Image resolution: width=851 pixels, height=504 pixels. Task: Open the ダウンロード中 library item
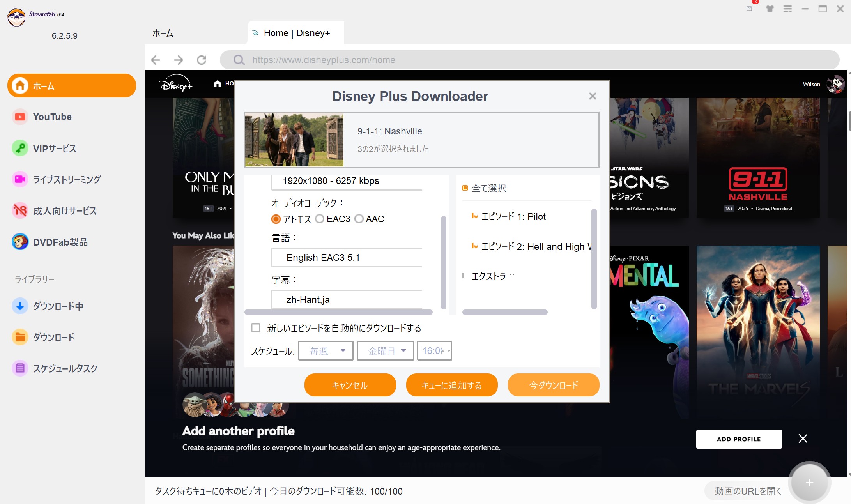(58, 306)
